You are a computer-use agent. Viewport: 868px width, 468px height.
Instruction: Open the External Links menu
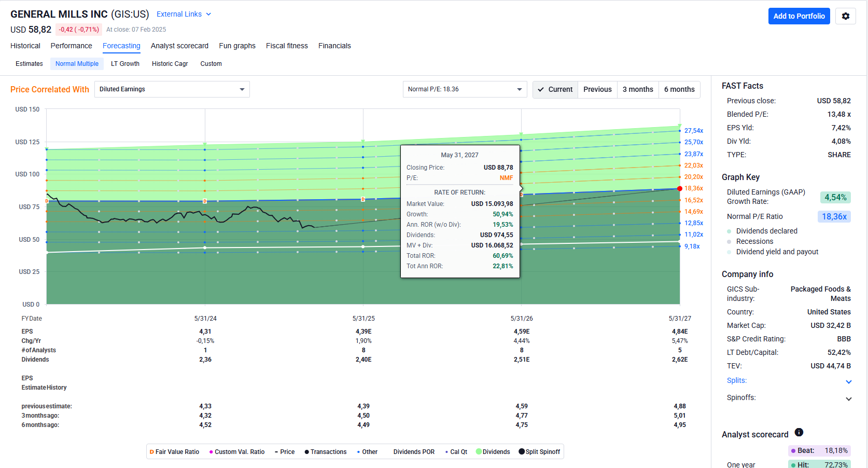tap(184, 14)
